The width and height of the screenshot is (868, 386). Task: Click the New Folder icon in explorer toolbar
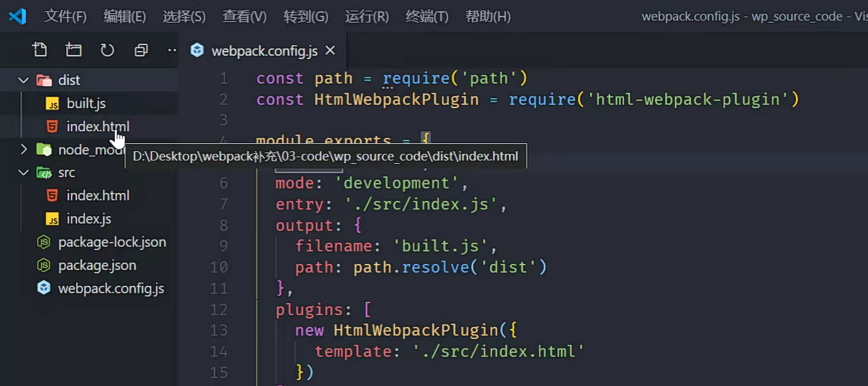coord(74,50)
